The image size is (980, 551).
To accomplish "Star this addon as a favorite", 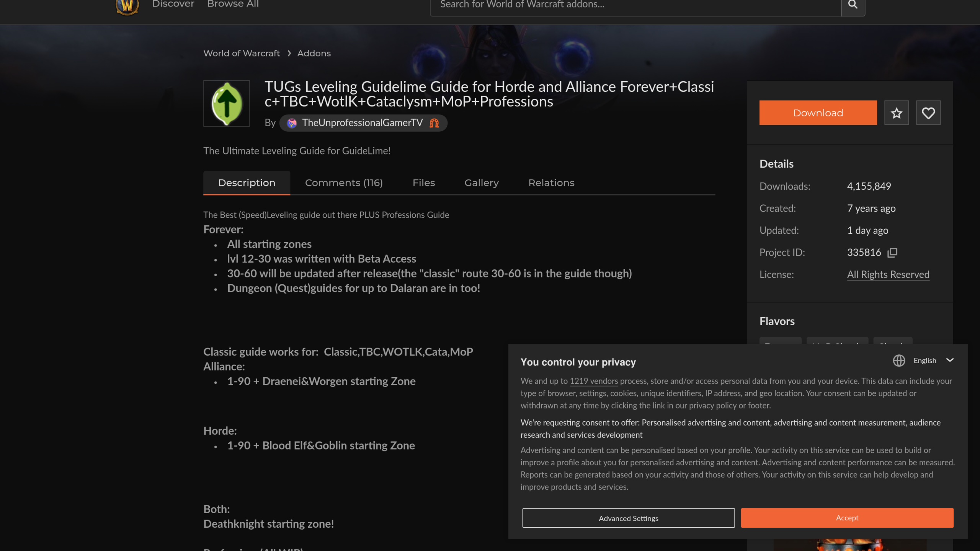I will pos(897,113).
